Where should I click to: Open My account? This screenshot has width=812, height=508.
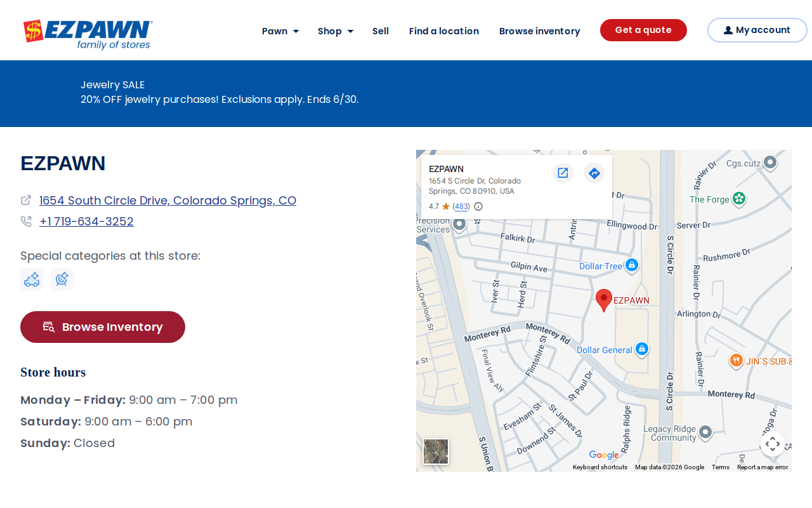click(x=757, y=30)
